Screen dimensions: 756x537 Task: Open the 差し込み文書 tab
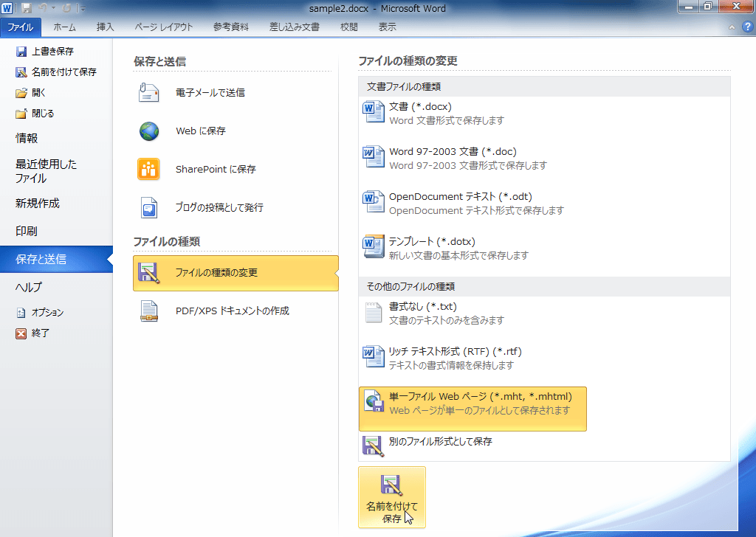pyautogui.click(x=294, y=27)
